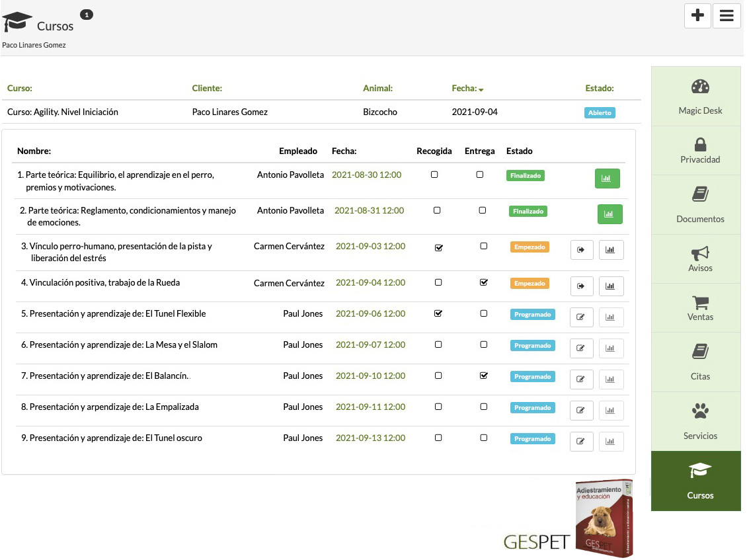
Task: Click the arrow icon for session 3
Action: click(581, 250)
